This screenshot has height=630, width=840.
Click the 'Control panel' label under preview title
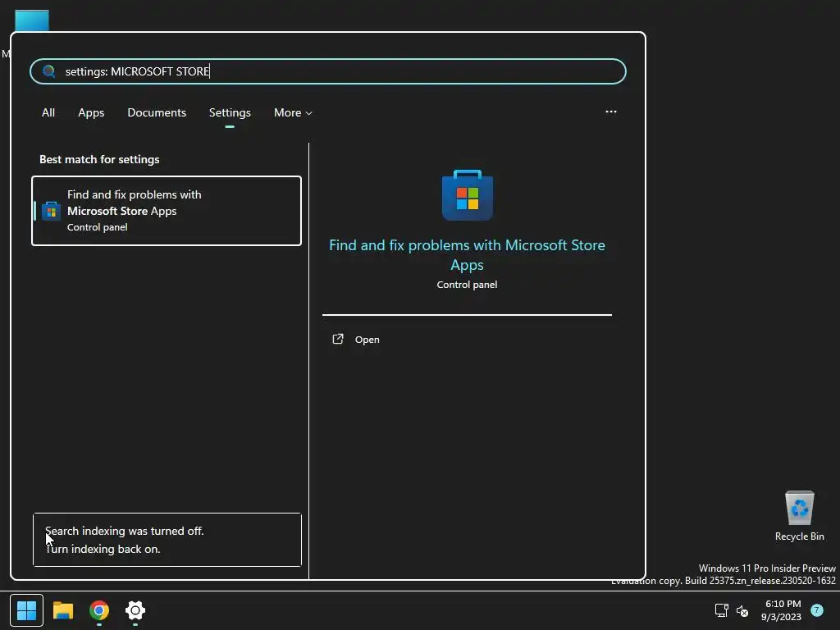coord(467,285)
